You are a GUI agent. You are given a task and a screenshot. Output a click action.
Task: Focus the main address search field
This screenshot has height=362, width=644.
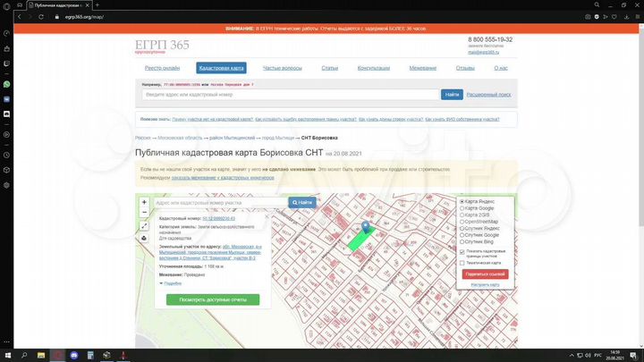click(291, 95)
